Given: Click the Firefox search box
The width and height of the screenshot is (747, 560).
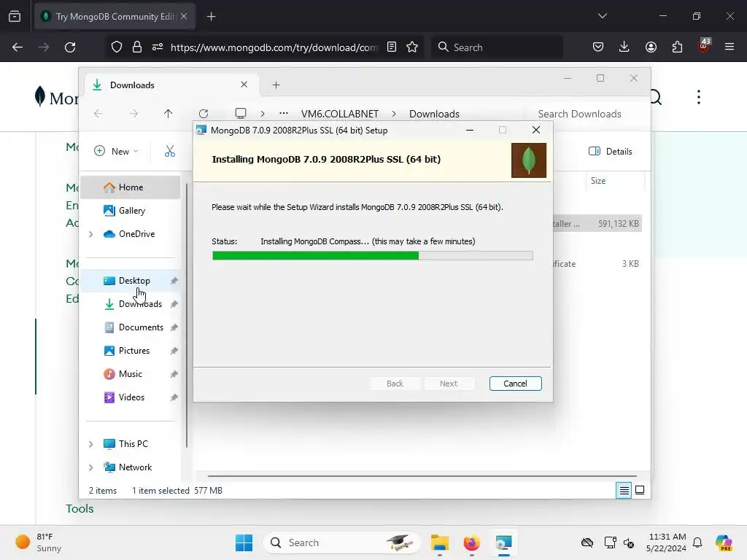Looking at the screenshot, I should (x=497, y=47).
